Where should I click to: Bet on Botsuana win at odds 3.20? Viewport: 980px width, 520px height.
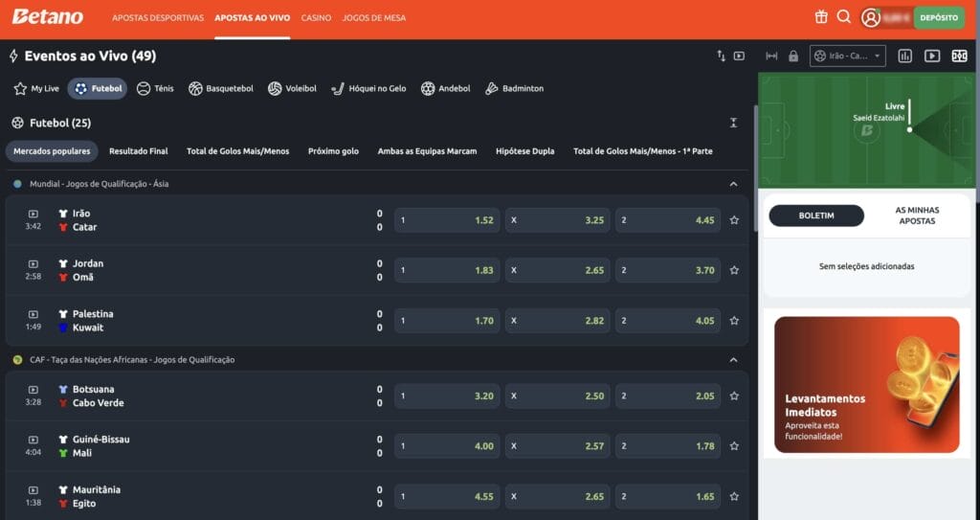click(447, 396)
